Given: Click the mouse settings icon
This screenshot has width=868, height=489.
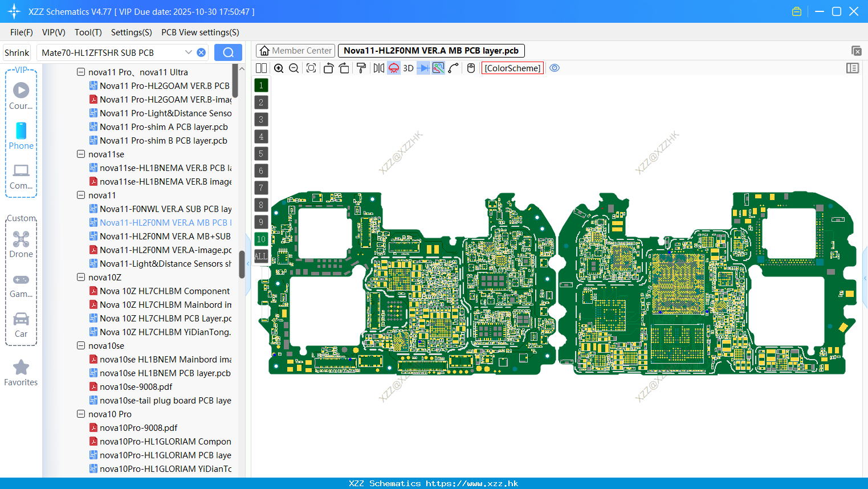Looking at the screenshot, I should 471,68.
